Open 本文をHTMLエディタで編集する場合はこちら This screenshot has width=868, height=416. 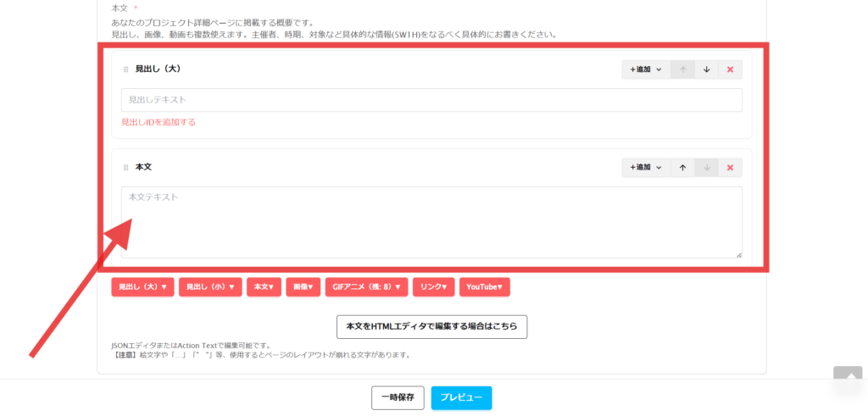(431, 327)
